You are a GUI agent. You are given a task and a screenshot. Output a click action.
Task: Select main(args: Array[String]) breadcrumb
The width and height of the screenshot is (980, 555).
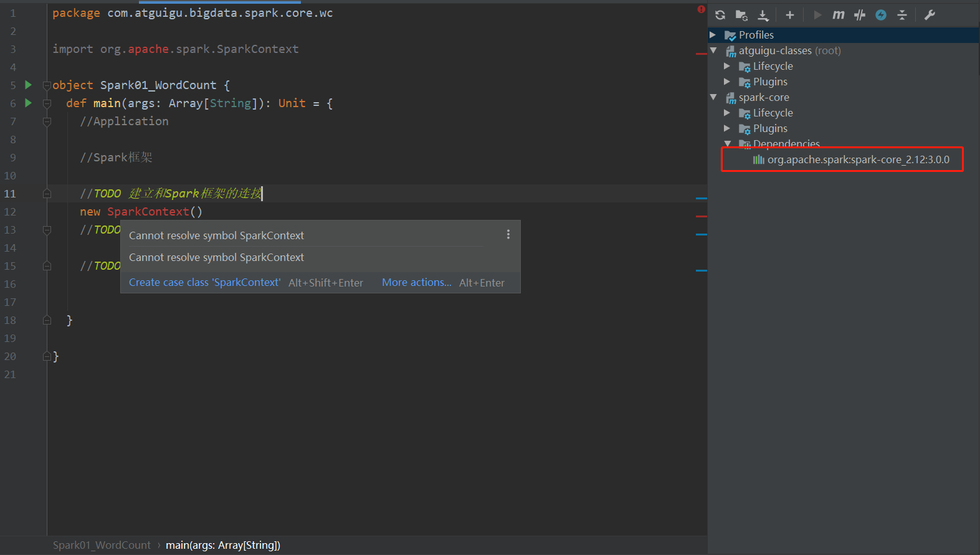pyautogui.click(x=223, y=545)
